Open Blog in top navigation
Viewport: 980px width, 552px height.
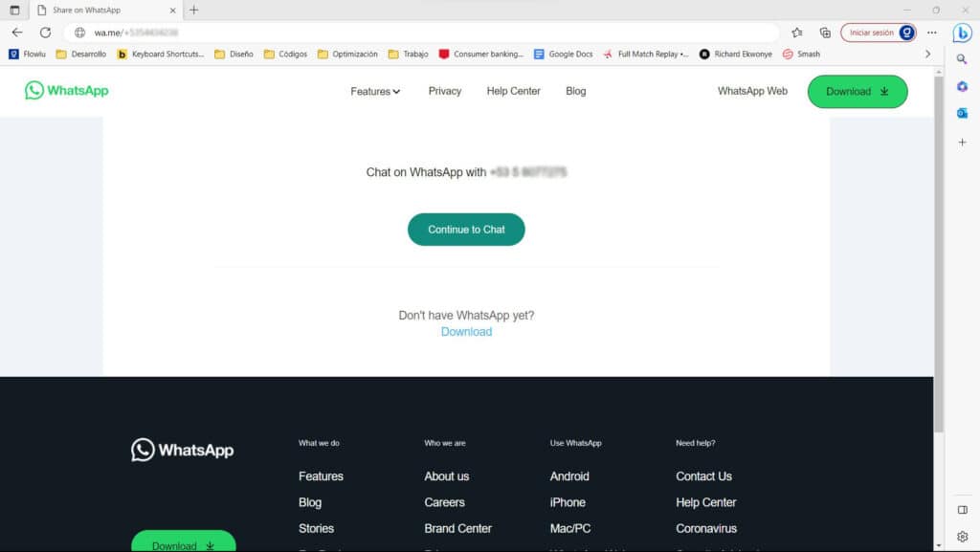[x=575, y=91]
